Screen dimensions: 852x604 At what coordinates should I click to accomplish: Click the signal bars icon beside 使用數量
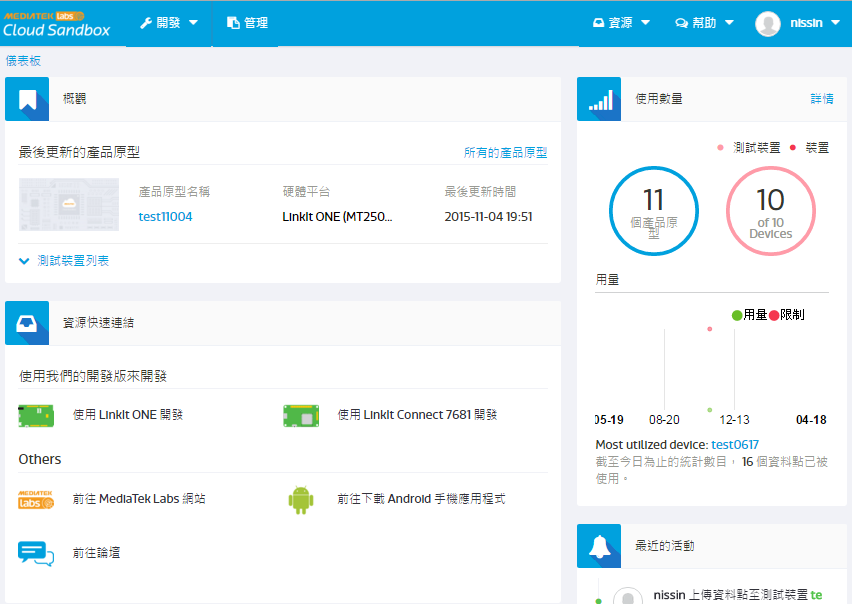pyautogui.click(x=599, y=99)
